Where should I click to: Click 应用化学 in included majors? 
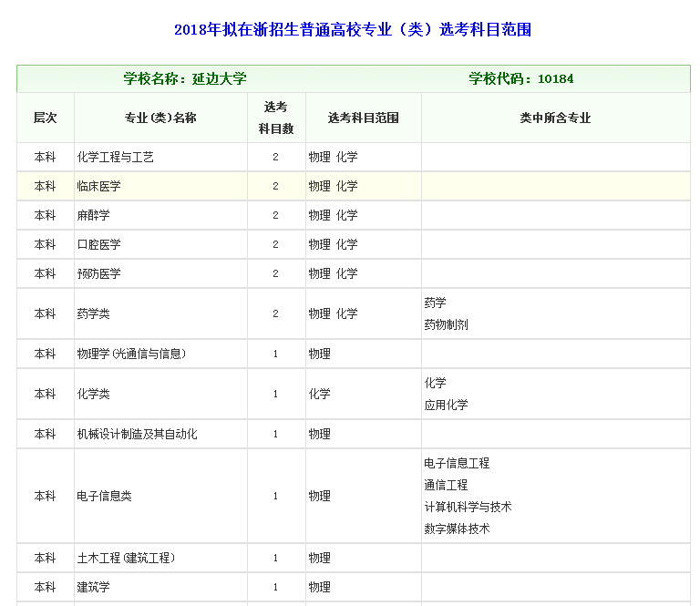click(446, 405)
